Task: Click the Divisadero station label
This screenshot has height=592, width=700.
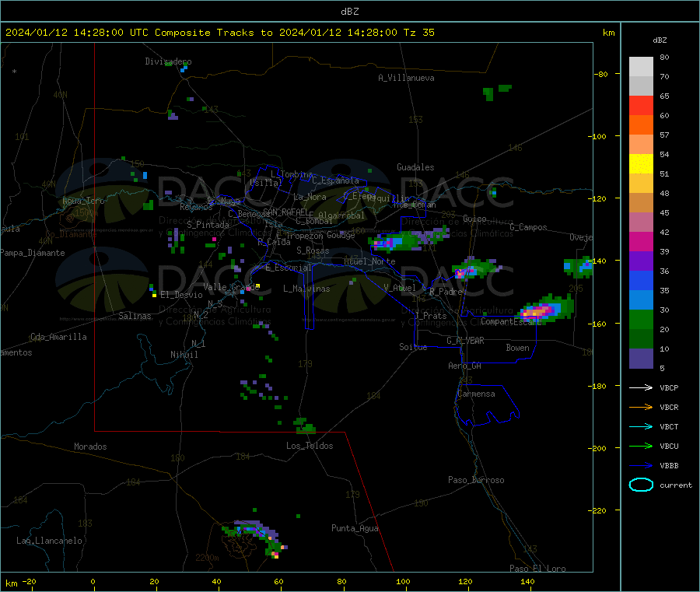Action: [x=168, y=61]
